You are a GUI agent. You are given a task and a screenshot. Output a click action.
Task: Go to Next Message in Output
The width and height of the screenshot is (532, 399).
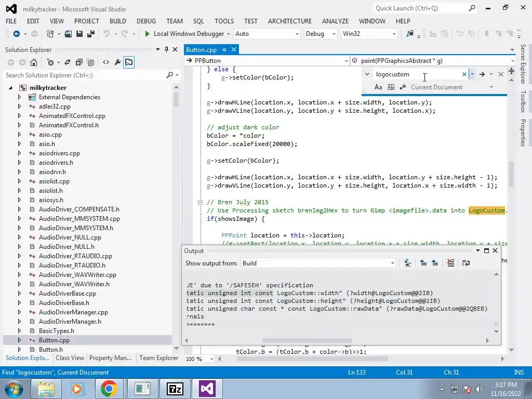435,263
